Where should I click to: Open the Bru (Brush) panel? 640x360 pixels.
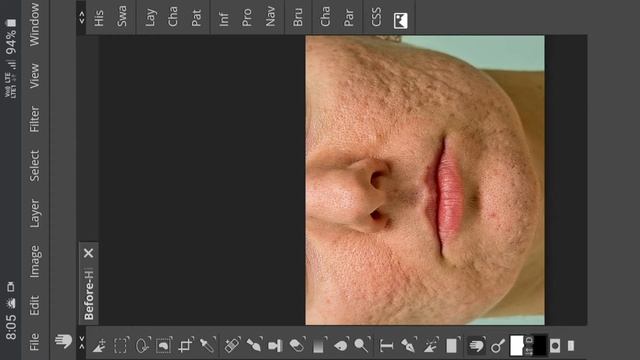pos(298,18)
